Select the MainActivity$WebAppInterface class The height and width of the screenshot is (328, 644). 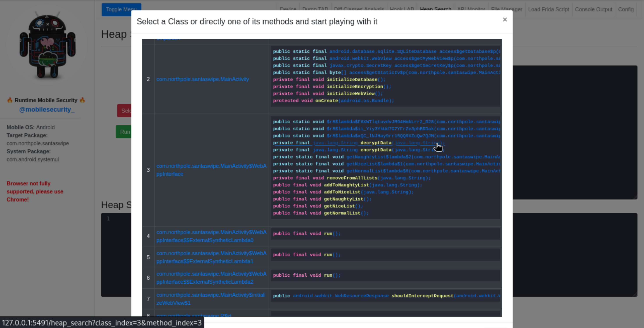click(211, 170)
